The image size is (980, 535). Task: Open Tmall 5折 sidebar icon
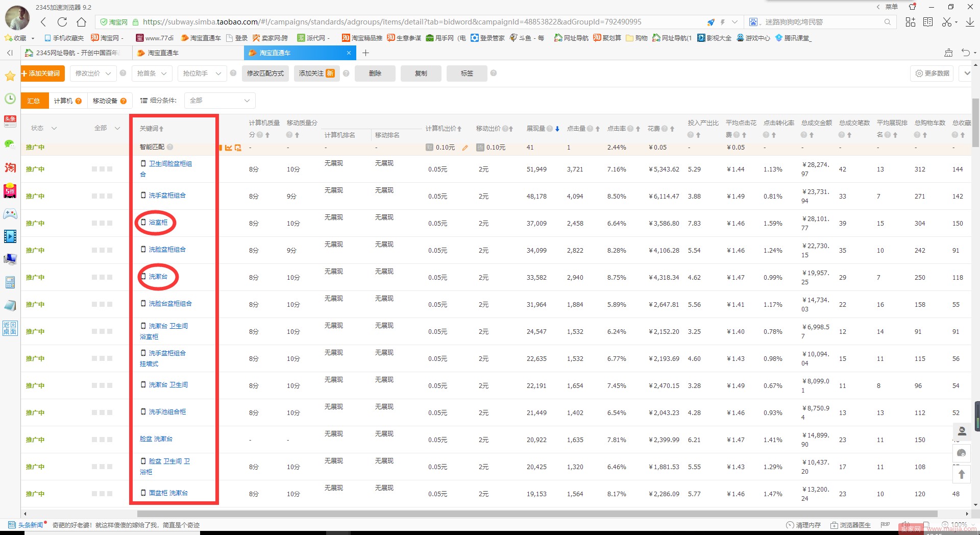[x=10, y=190]
